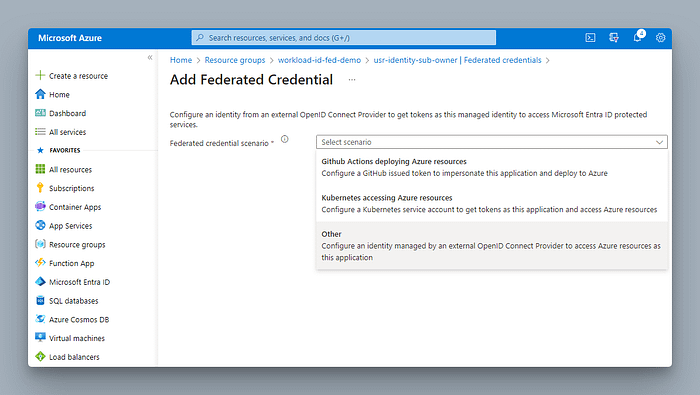Open All services label in sidebar
Screen dimensions: 700x395
click(67, 132)
